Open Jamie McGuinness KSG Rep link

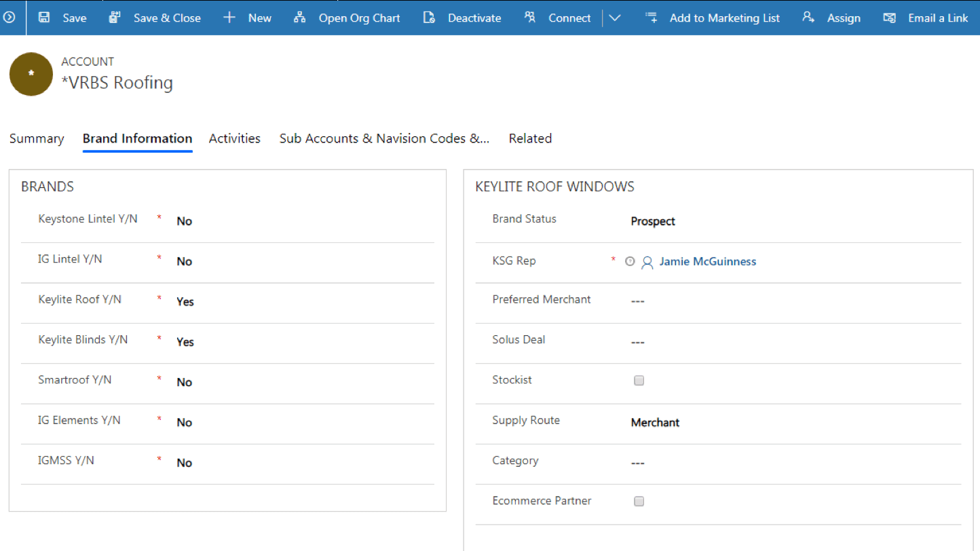pyautogui.click(x=708, y=261)
